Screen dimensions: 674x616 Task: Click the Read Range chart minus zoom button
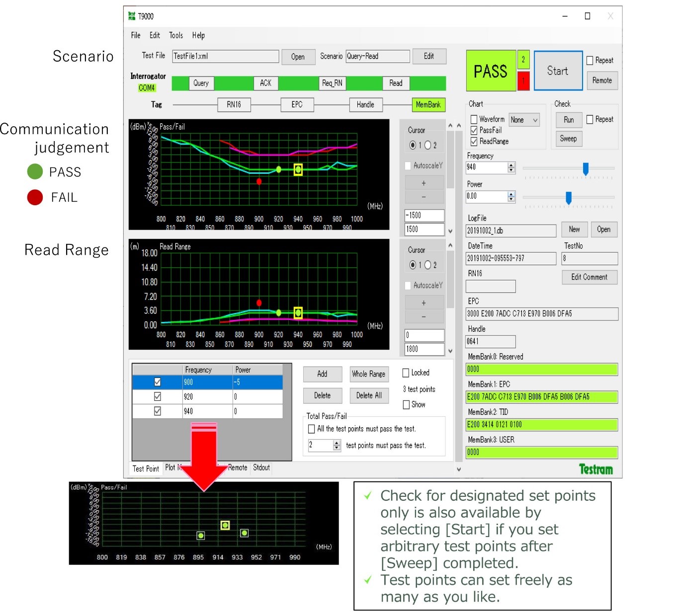coord(424,316)
